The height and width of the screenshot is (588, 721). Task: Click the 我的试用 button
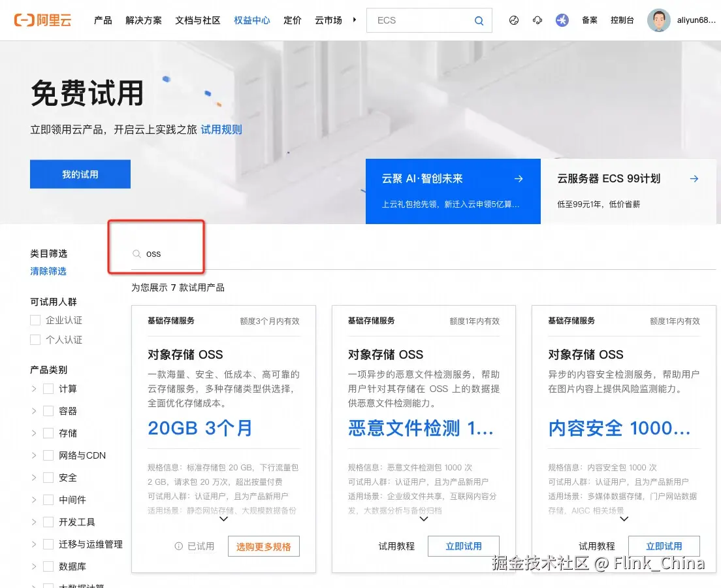pos(80,174)
